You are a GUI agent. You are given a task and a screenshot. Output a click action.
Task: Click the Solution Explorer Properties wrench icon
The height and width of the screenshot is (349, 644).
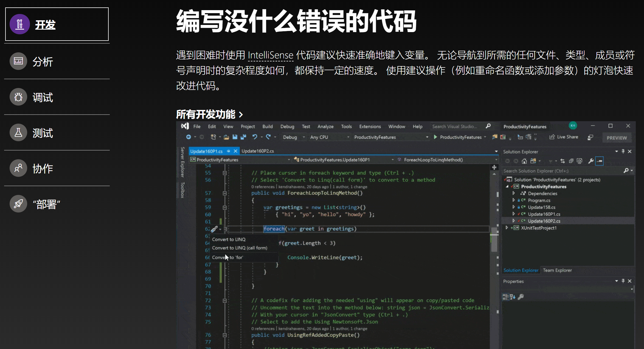591,161
